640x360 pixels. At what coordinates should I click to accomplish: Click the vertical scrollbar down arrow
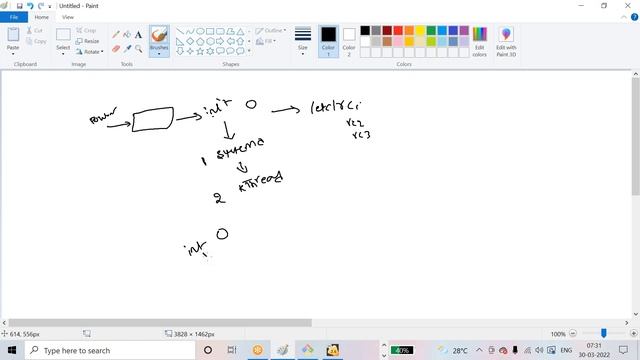coord(636,314)
